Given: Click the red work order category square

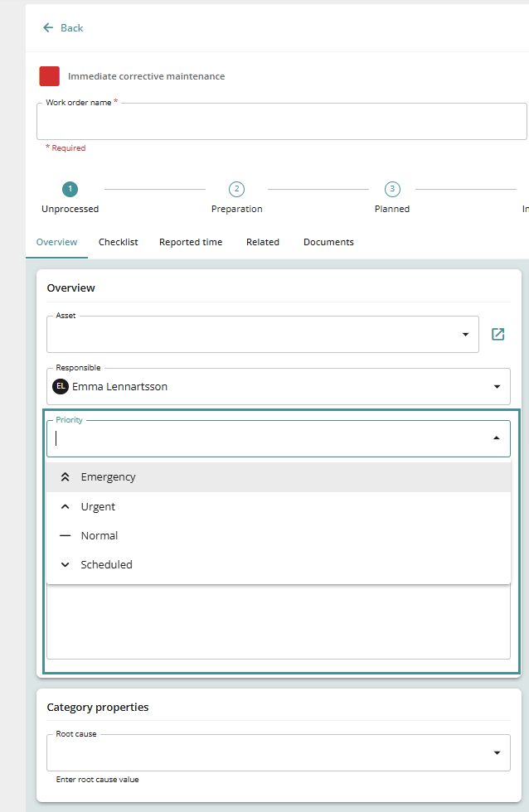Looking at the screenshot, I should coord(49,76).
